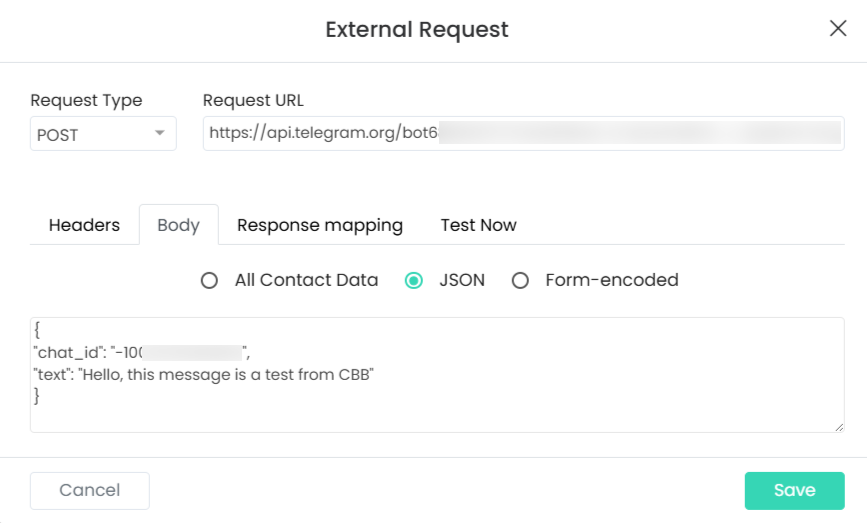Click the caret arrow beside POST

pos(159,134)
